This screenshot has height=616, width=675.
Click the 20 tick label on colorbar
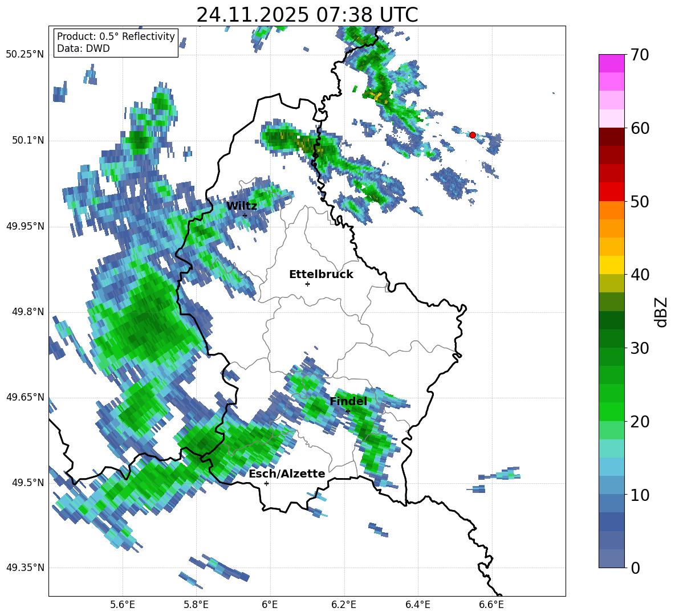tap(640, 422)
